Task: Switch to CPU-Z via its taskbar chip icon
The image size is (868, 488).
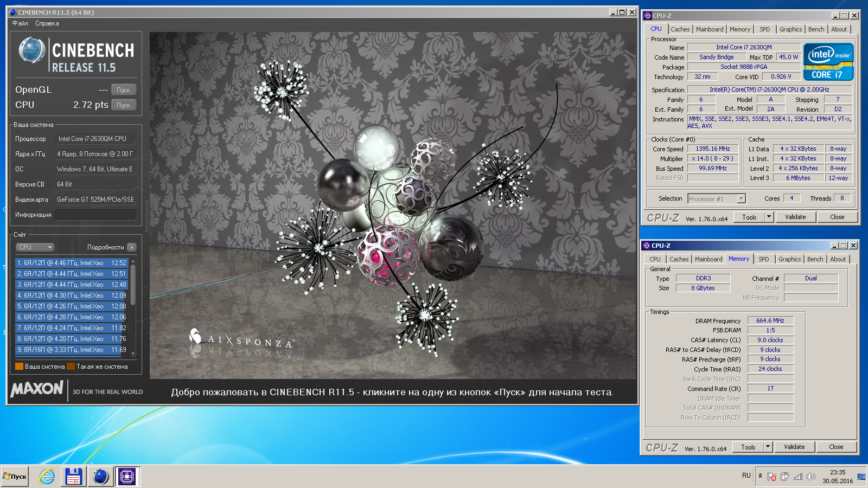Action: (127, 477)
